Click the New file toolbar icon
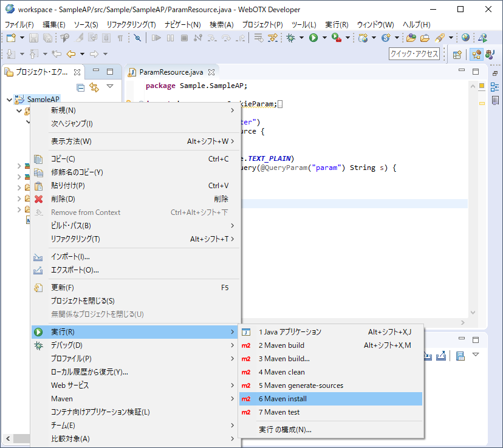 tap(11, 38)
